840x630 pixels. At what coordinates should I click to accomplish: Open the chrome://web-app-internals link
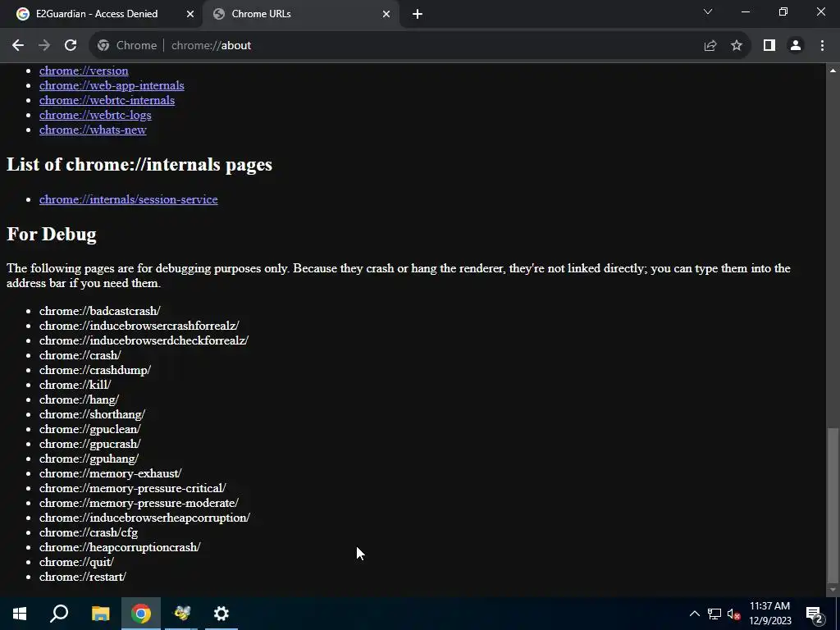point(112,85)
